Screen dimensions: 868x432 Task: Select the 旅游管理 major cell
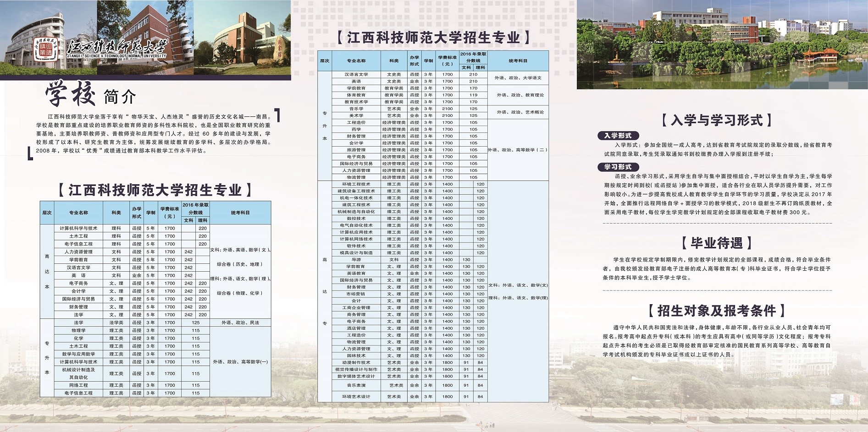356,150
